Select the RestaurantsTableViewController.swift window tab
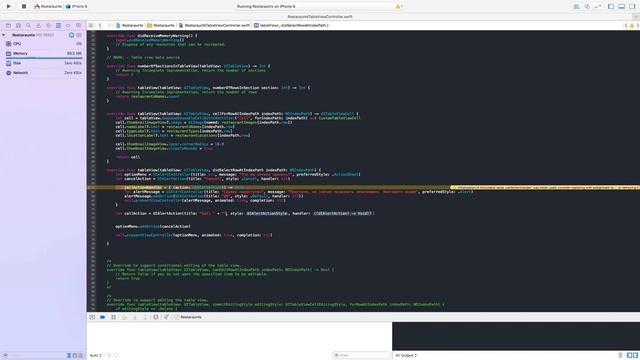The image size is (640, 360). [320, 17]
